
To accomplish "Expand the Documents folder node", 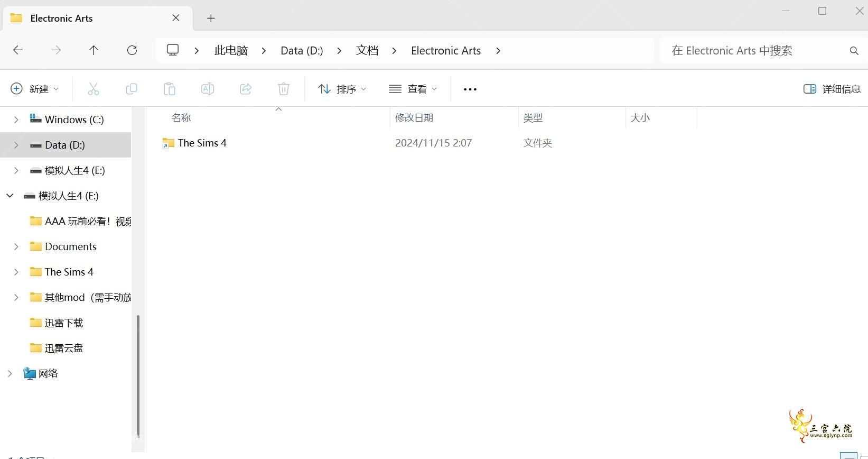I will 16,246.
